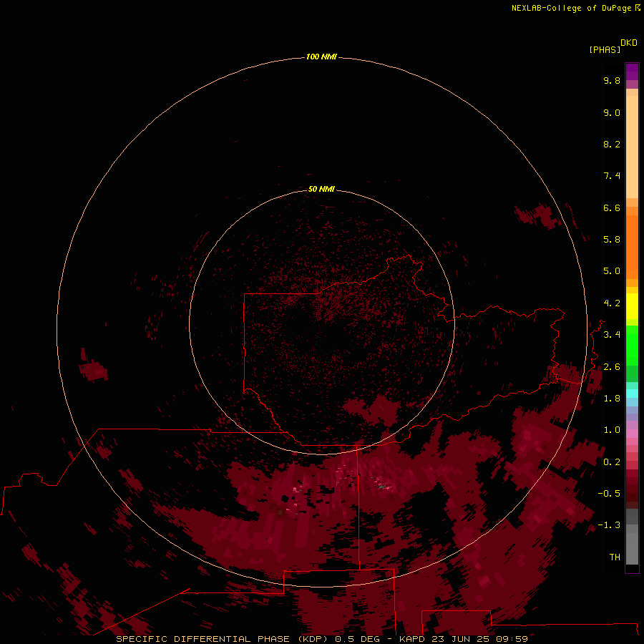Click the 9.0 scale value

point(612,112)
